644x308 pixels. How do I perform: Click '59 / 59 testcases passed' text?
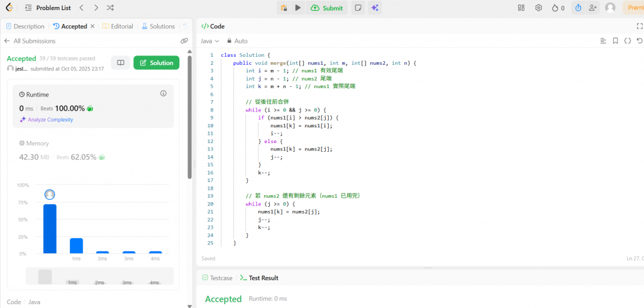point(67,59)
